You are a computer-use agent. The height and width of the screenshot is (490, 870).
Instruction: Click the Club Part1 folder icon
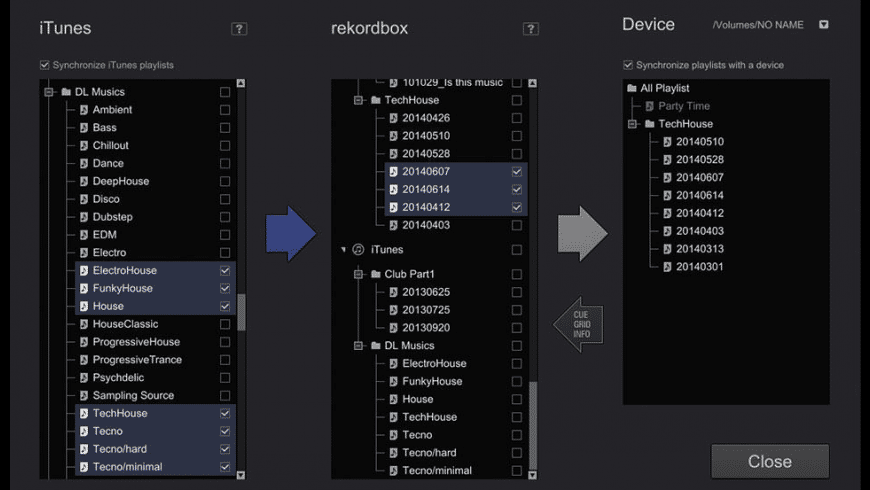(376, 274)
